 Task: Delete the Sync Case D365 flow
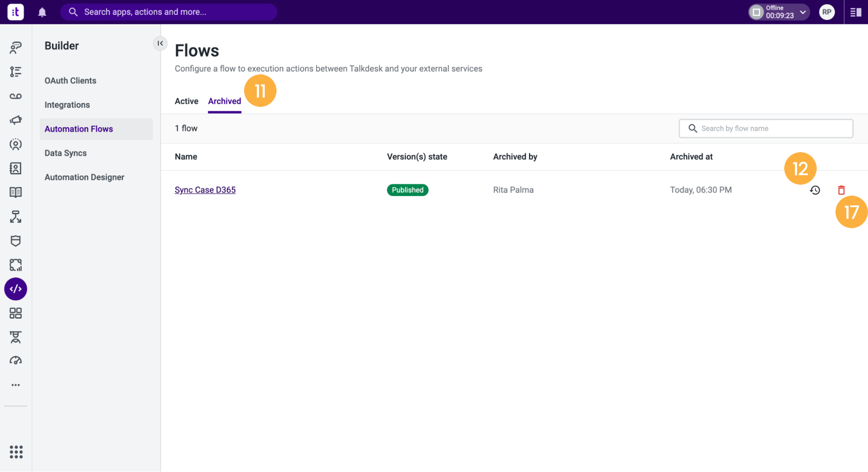(x=841, y=190)
